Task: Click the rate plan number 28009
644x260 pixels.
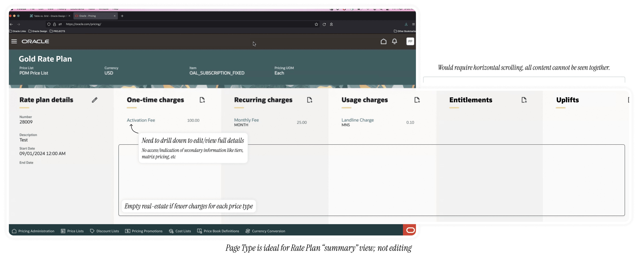Action: (26, 122)
